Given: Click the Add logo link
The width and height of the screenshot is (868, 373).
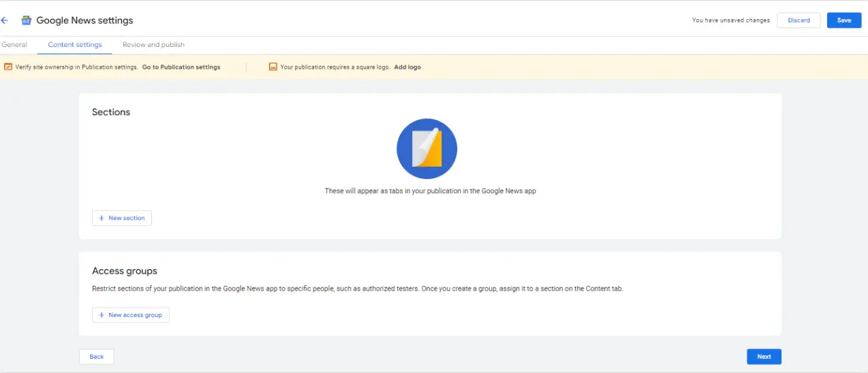Looking at the screenshot, I should [x=407, y=67].
